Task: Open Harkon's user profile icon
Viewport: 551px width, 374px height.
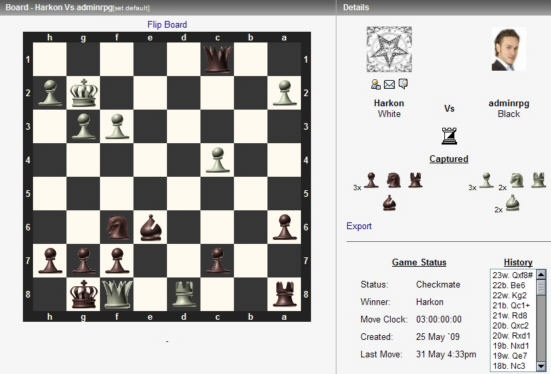Action: tap(376, 84)
